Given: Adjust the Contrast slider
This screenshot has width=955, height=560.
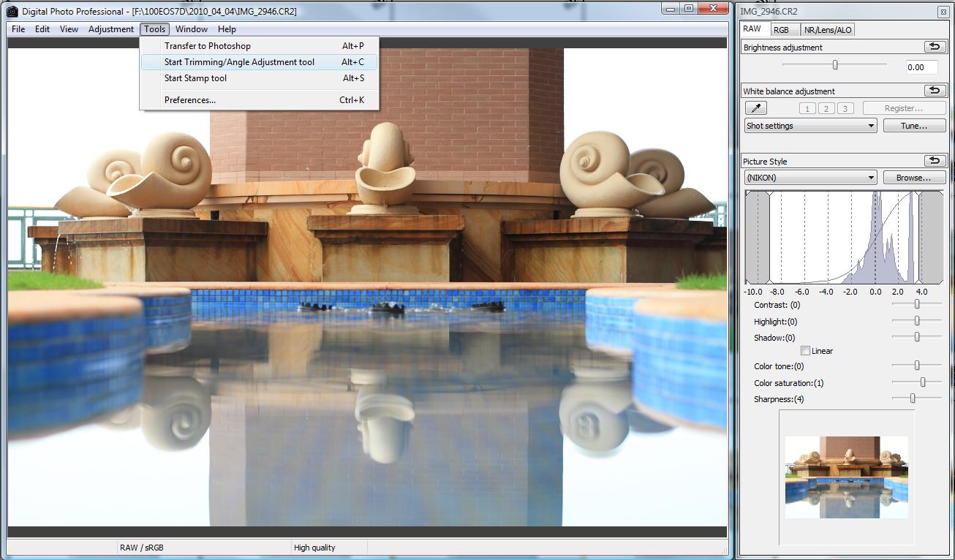Looking at the screenshot, I should point(917,304).
